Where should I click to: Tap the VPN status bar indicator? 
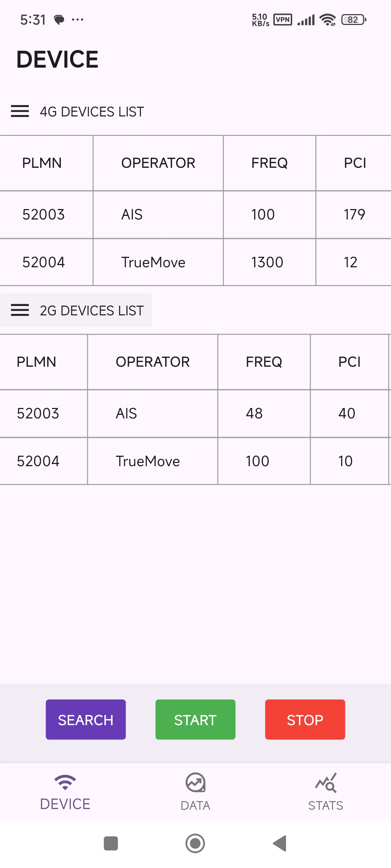[283, 20]
